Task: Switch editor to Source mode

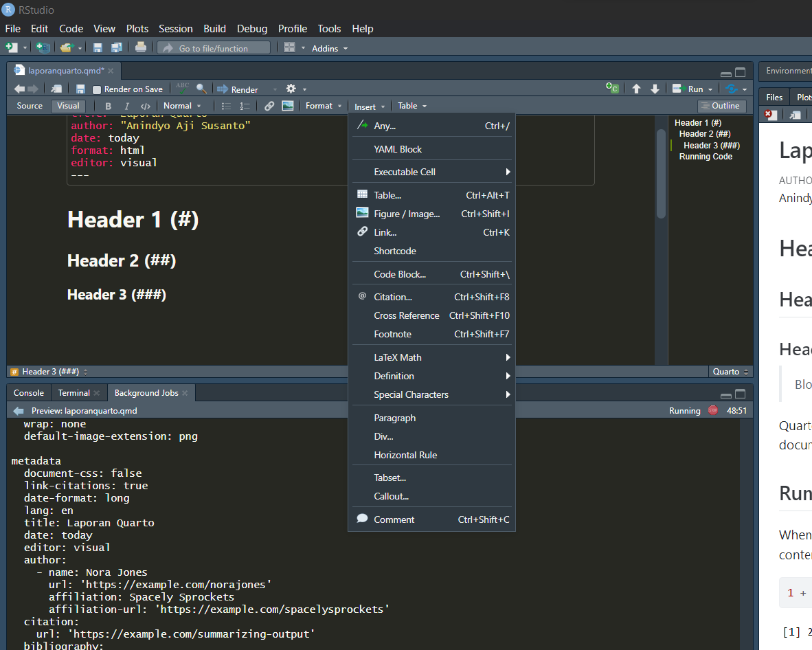Action: tap(30, 106)
